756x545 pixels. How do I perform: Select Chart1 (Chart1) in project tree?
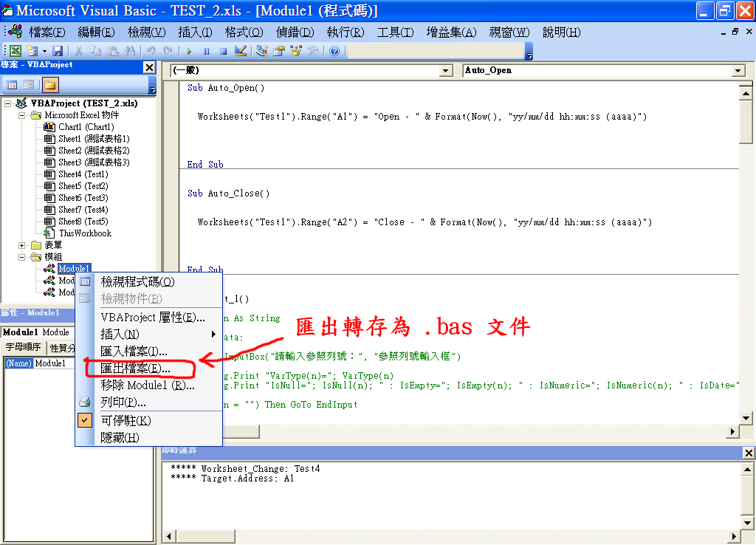(86, 127)
